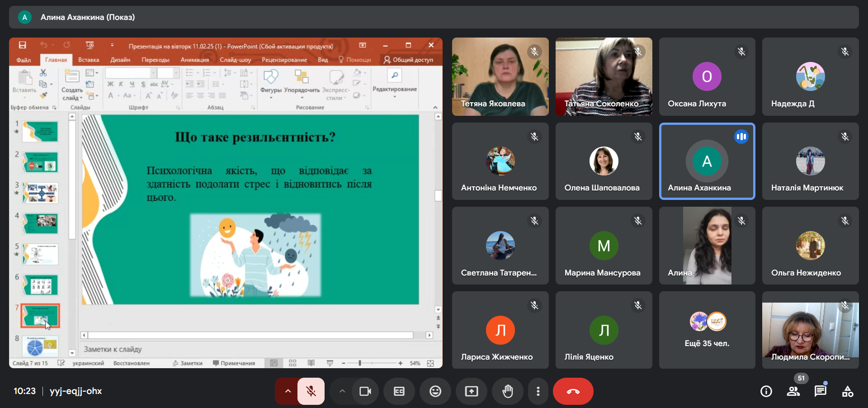Expand audio settings arrow beside microphone
868x408 pixels.
pos(288,391)
